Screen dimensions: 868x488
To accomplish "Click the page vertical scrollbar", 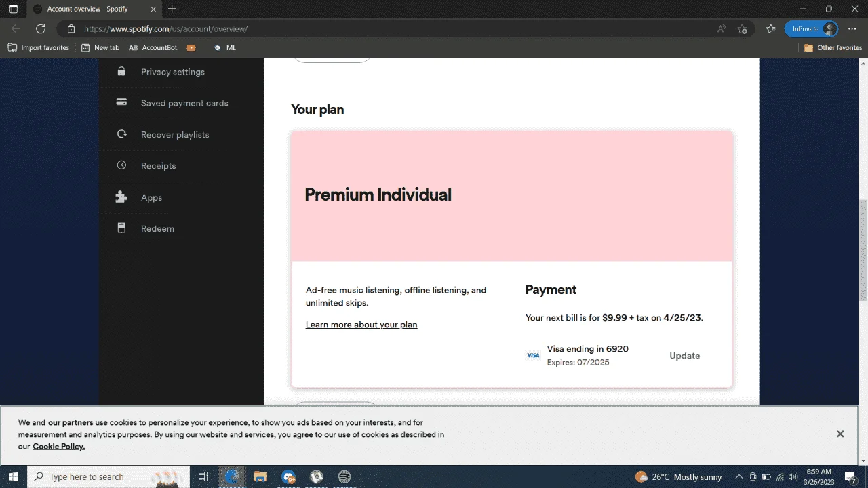I will [x=863, y=251].
